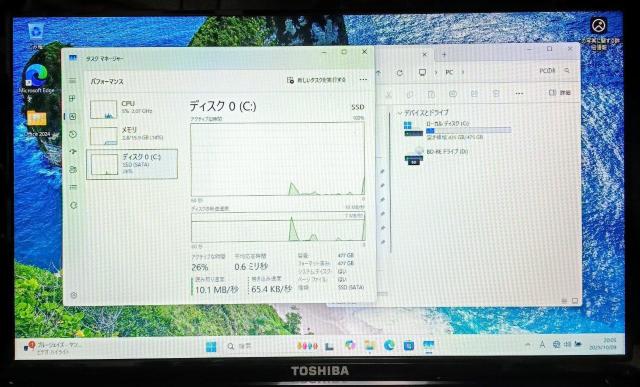Click Cut icon in Explorer toolbar
This screenshot has width=640, height=387.
click(388, 94)
